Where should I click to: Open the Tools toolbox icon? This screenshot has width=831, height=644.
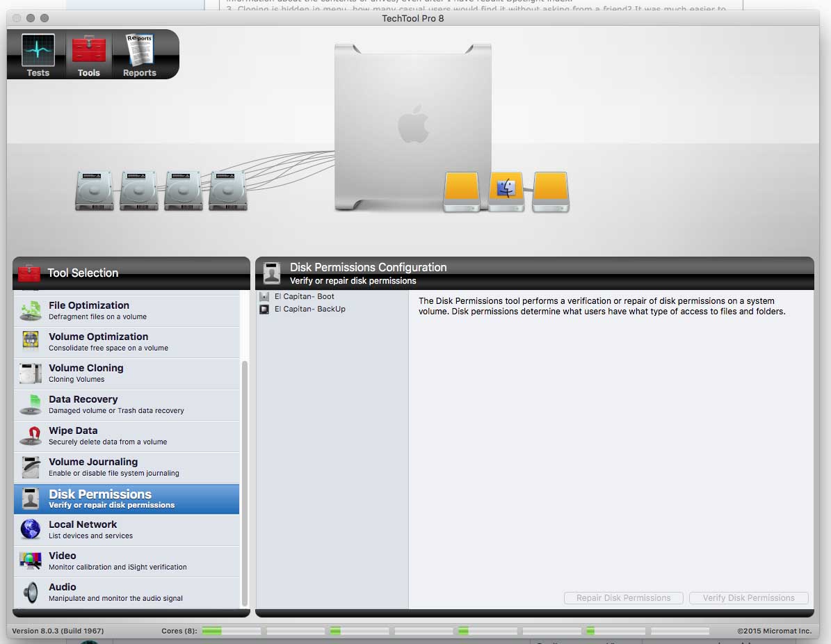(x=88, y=50)
